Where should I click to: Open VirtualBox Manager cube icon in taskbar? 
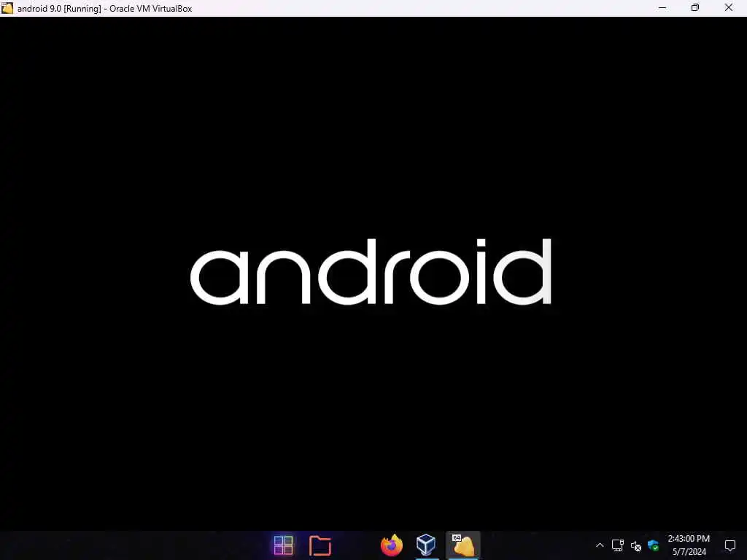pos(426,545)
